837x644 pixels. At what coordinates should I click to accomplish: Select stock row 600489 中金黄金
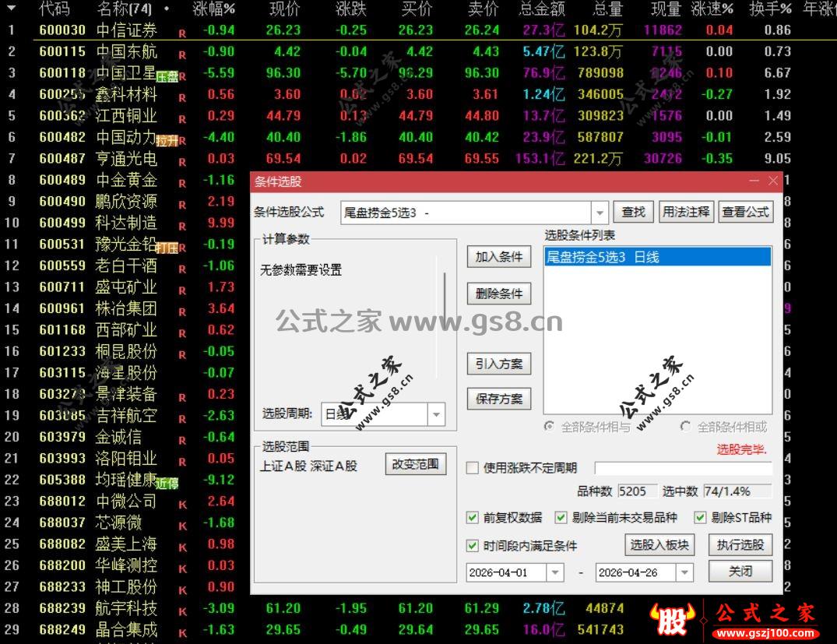pos(125,180)
